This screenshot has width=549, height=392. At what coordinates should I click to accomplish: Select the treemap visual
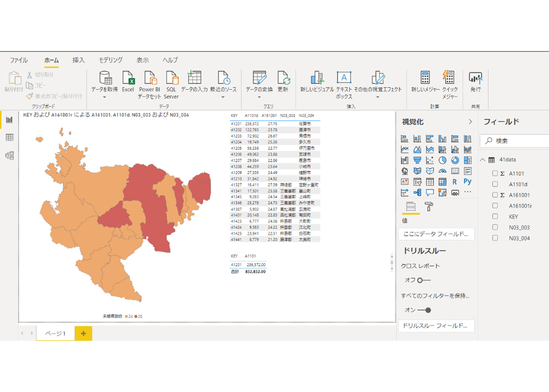coord(468,160)
